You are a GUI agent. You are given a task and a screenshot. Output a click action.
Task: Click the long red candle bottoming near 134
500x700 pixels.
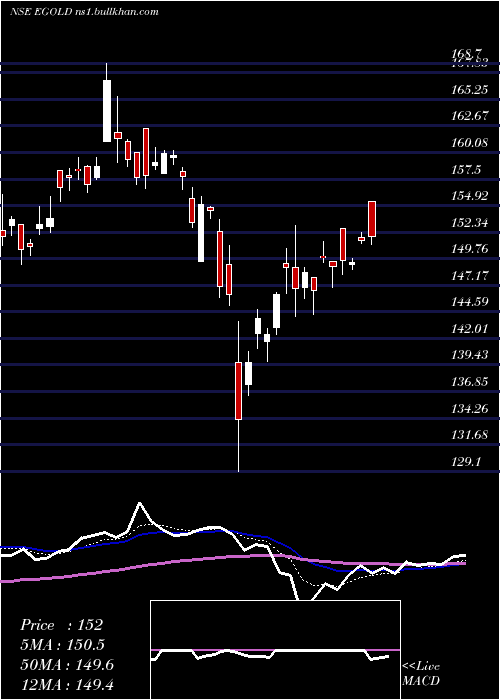pyautogui.click(x=238, y=391)
